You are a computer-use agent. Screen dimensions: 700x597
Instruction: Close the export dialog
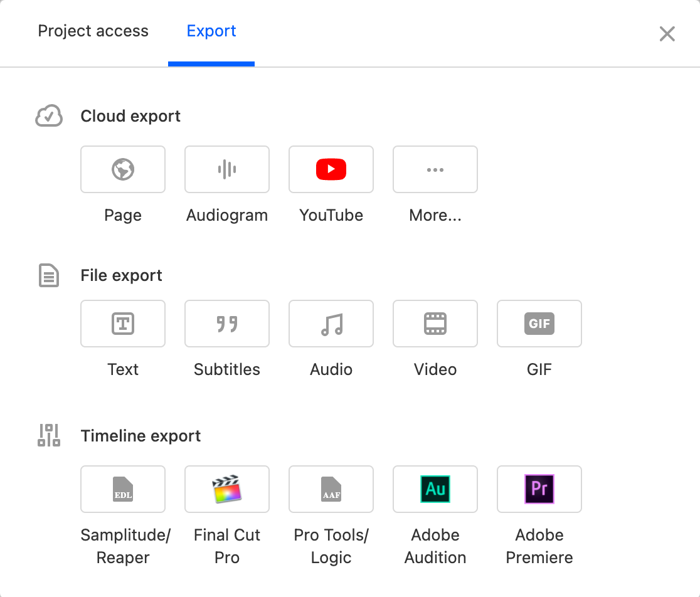(667, 33)
